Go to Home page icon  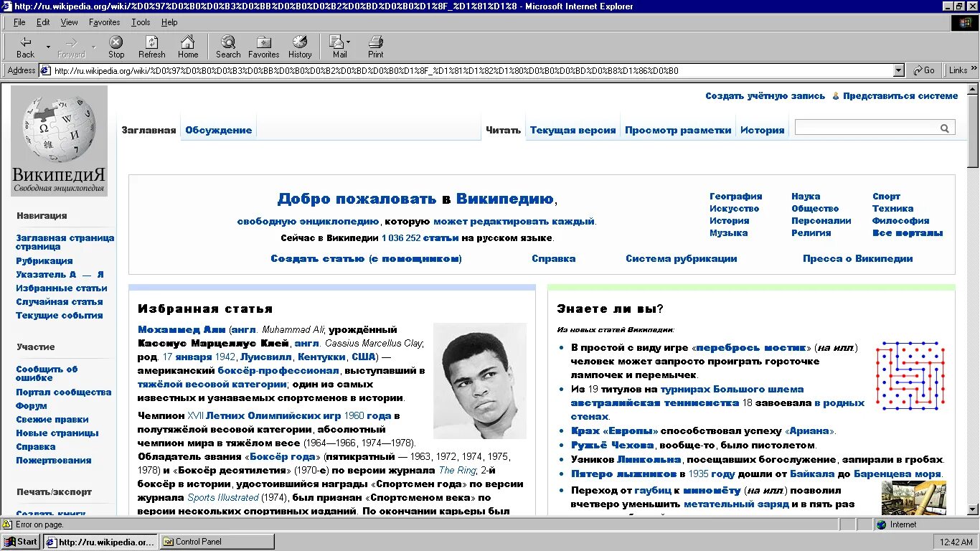coord(188,47)
